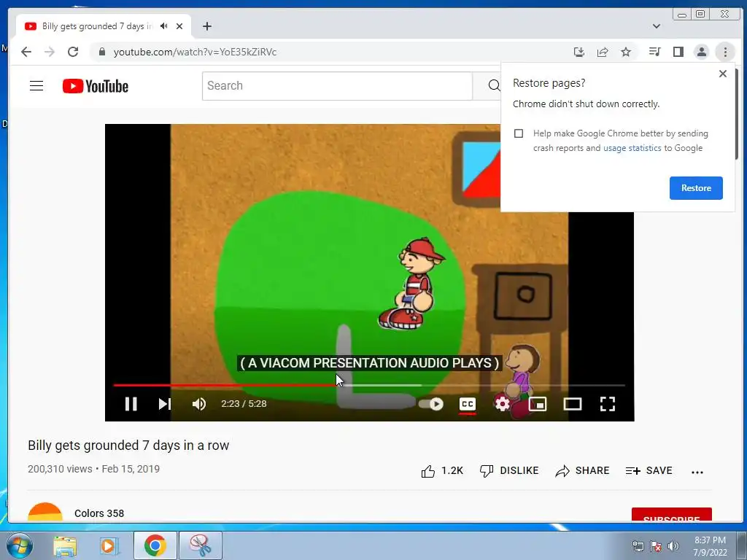Switch to theater mode
The width and height of the screenshot is (747, 560).
coord(572,404)
